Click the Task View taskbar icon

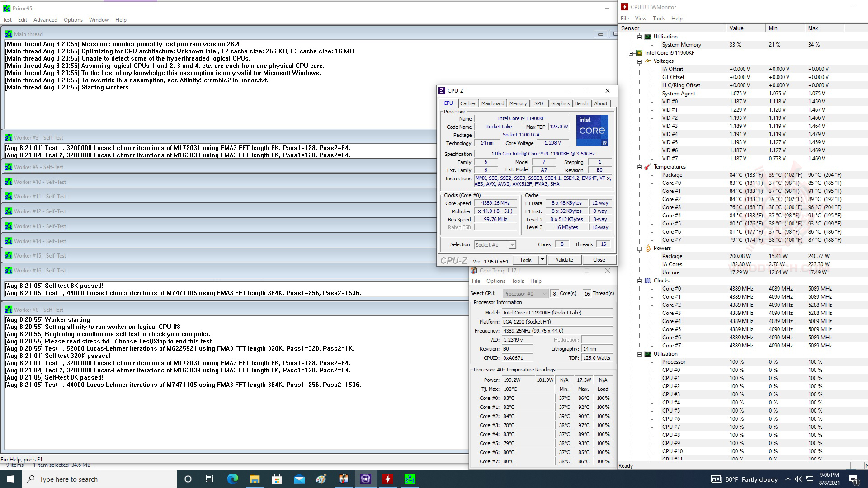(210, 479)
